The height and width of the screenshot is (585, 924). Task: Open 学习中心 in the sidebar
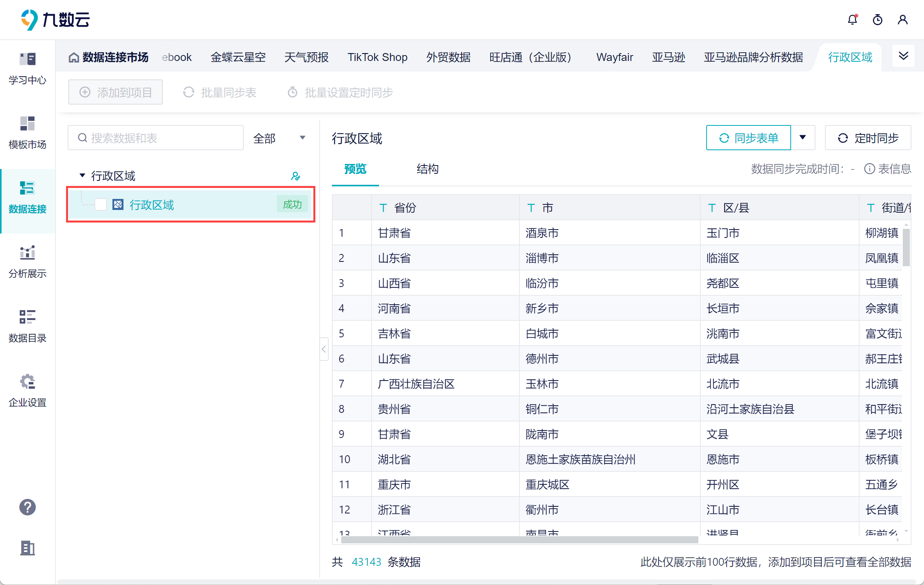coord(28,68)
